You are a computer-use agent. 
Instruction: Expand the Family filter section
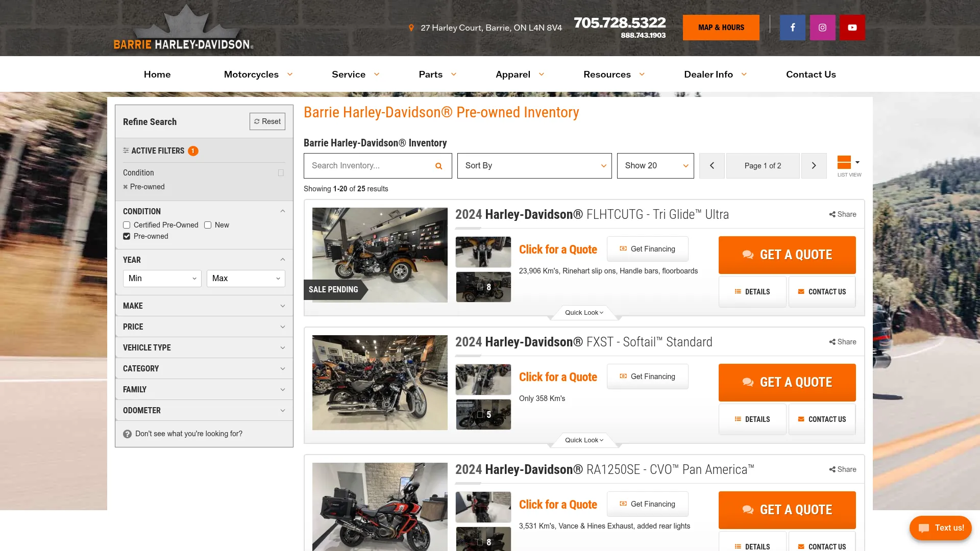click(204, 389)
